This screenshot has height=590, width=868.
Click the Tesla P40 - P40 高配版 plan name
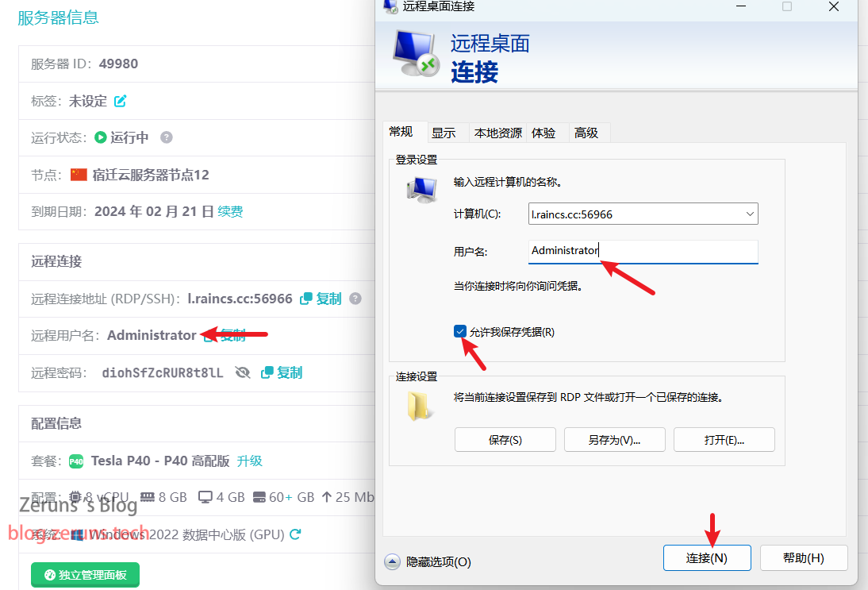click(160, 461)
